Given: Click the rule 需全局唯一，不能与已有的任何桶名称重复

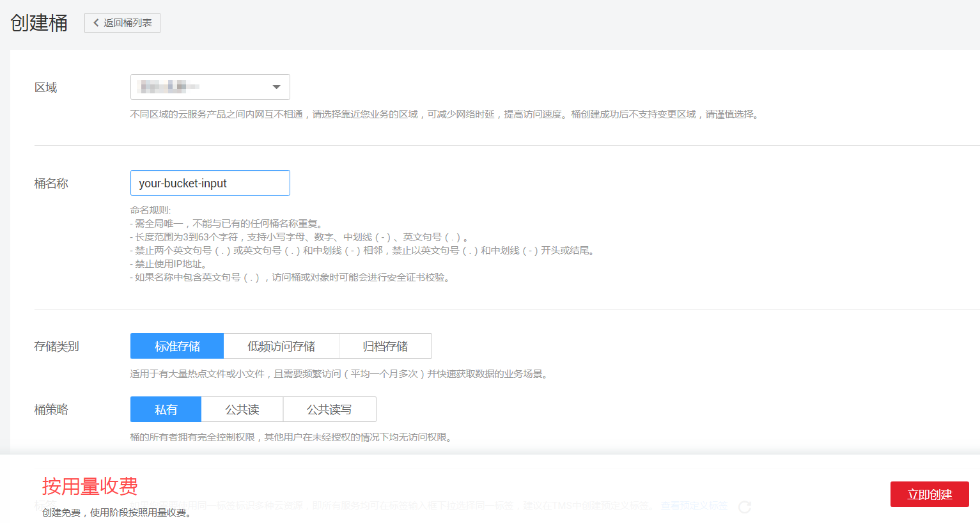Looking at the screenshot, I should tap(228, 223).
